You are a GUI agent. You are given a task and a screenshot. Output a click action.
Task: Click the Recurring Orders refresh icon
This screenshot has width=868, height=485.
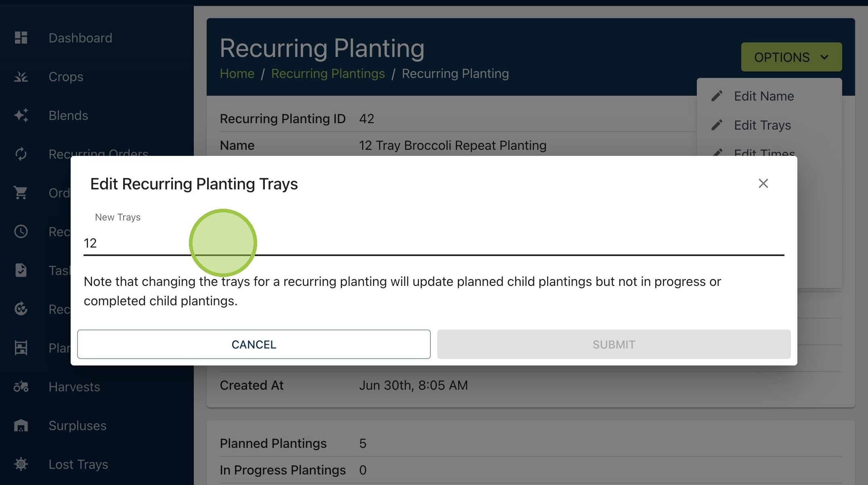tap(21, 154)
